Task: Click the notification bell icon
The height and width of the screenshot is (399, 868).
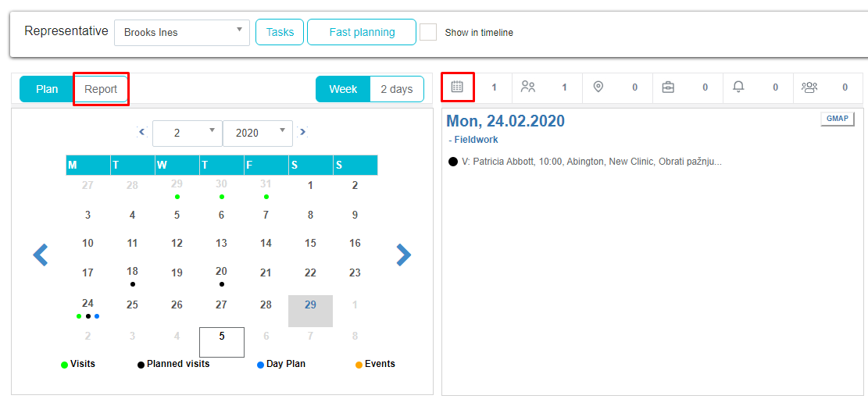Action: tap(738, 87)
